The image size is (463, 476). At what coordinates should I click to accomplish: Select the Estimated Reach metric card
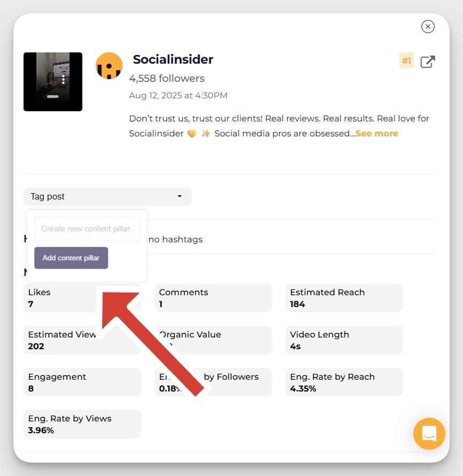(344, 298)
